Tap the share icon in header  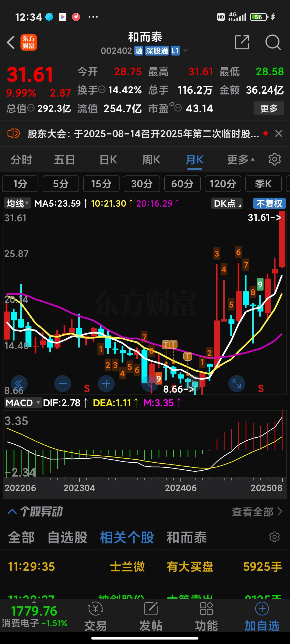click(242, 42)
